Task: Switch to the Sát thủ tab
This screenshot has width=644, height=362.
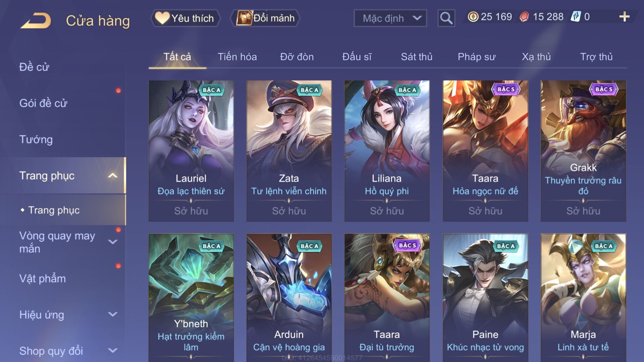Action: tap(416, 57)
